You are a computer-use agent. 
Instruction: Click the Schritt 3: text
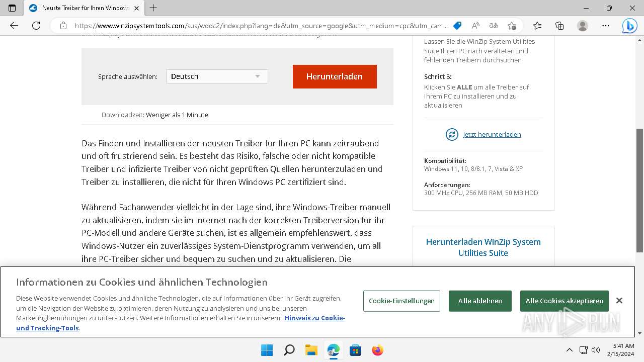click(438, 76)
